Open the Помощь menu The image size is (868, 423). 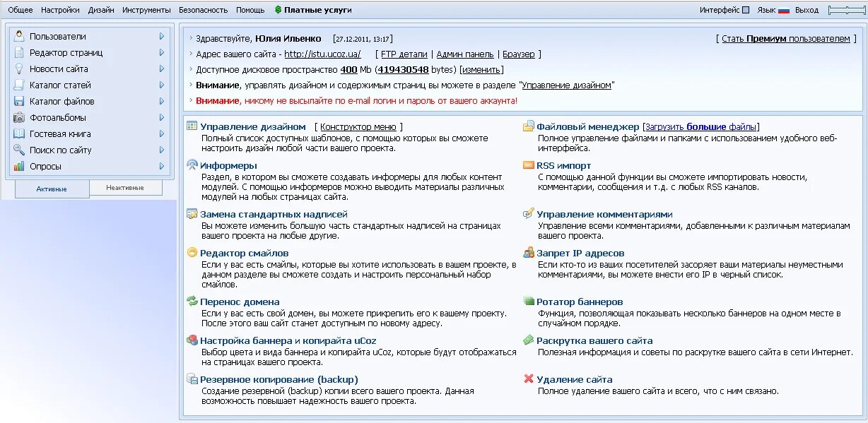(250, 10)
